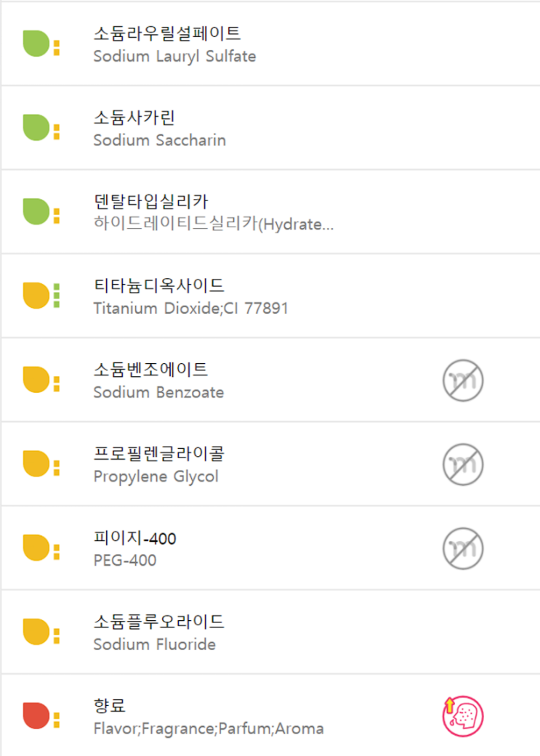Viewport: 540px width, 756px height.
Task: Select the 피이지-400 list item
Action: pos(270,548)
